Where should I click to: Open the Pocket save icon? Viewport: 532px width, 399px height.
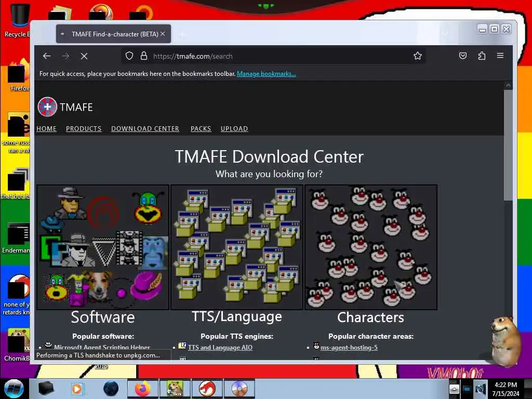(x=463, y=56)
